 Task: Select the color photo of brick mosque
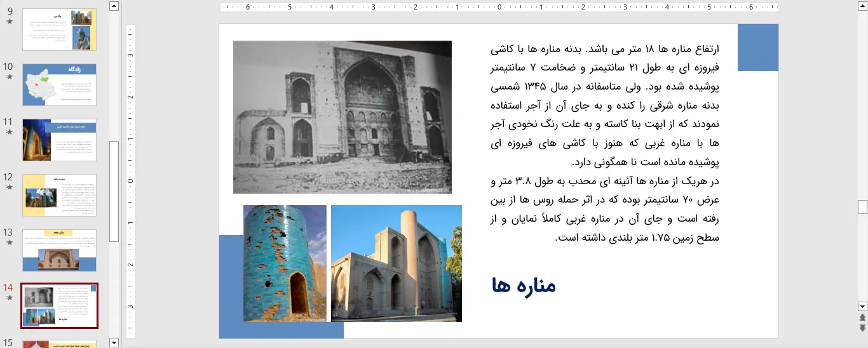click(x=397, y=264)
